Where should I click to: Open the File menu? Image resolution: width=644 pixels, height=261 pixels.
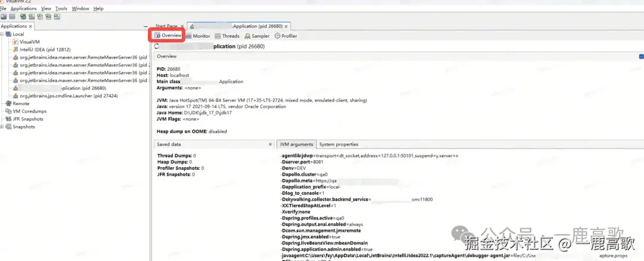[3, 8]
